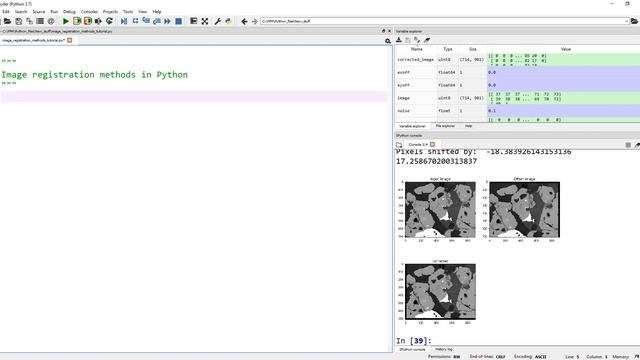
Task: Click the debugger Step return icon
Action: [157, 21]
